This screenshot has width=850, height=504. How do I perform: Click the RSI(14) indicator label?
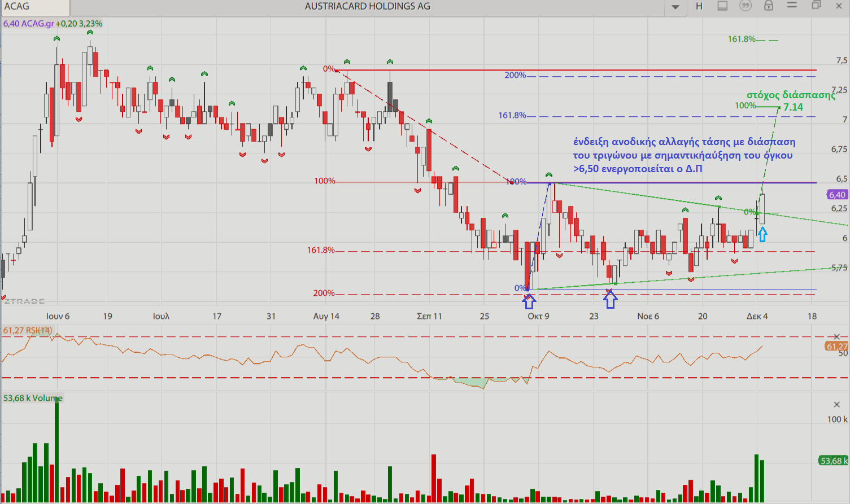click(28, 331)
